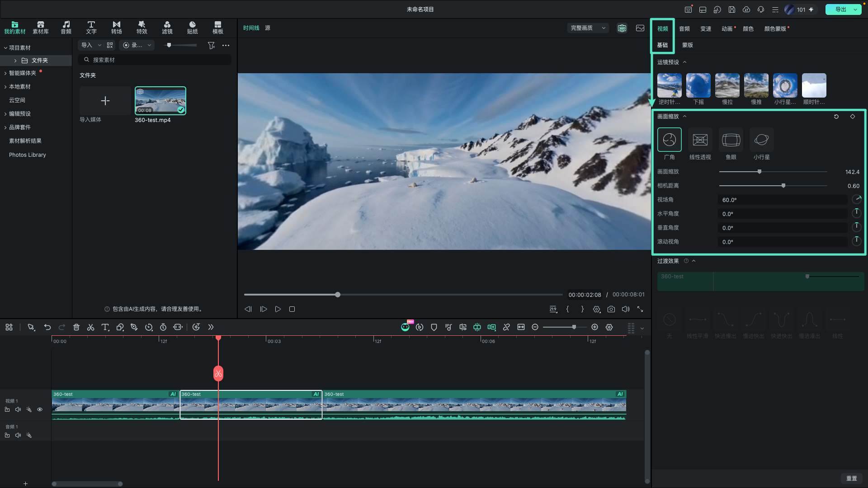Click the 画面缩放 slider handle
Screen dimensions: 868x488
[x=759, y=172]
